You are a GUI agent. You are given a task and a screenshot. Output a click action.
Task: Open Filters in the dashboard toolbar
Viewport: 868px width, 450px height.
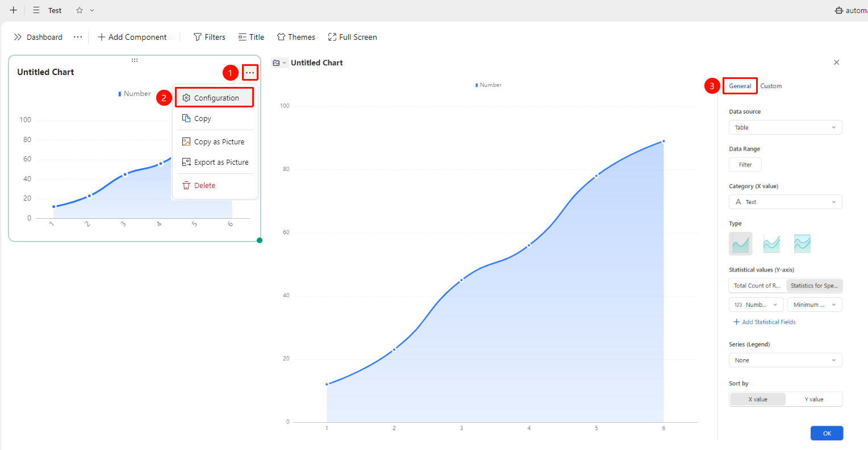210,37
